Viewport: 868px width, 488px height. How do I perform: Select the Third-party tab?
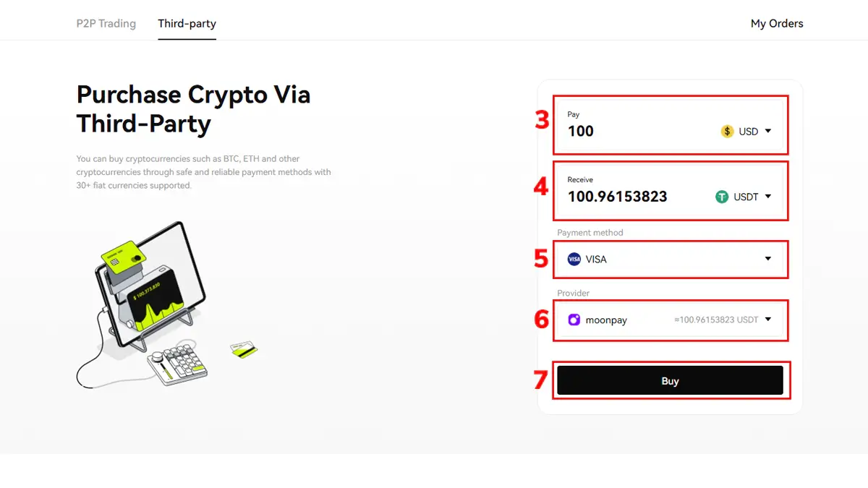click(x=187, y=24)
